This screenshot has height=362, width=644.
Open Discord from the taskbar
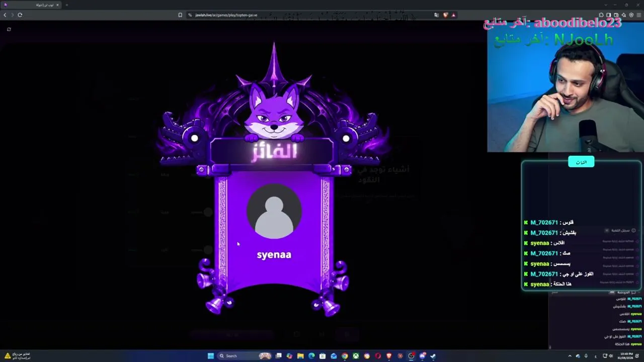click(x=422, y=356)
